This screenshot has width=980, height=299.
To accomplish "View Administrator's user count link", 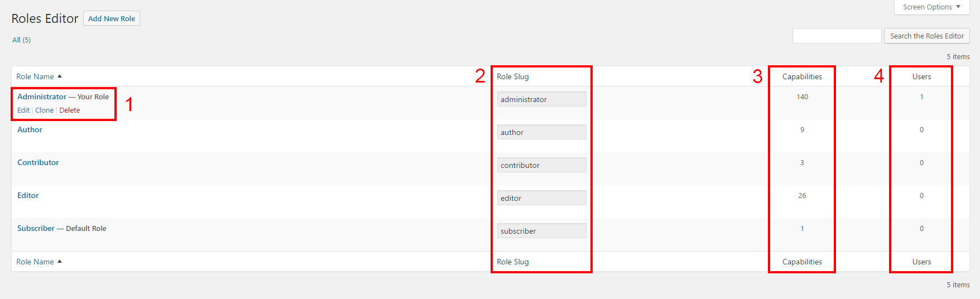I will click(x=921, y=97).
